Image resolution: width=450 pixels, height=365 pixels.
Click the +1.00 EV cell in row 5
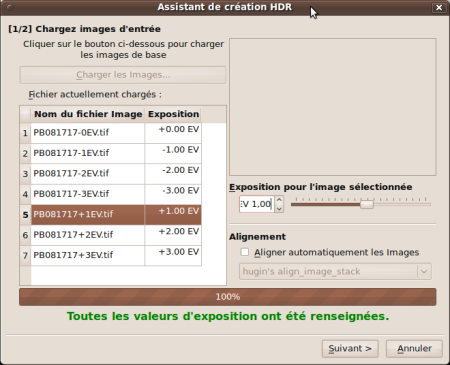(x=173, y=215)
